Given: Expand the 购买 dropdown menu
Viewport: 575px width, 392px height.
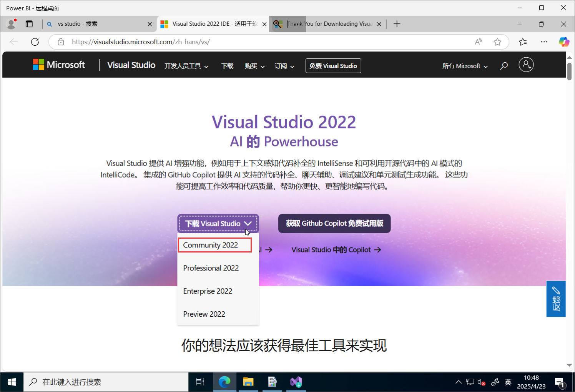Looking at the screenshot, I should coord(255,66).
